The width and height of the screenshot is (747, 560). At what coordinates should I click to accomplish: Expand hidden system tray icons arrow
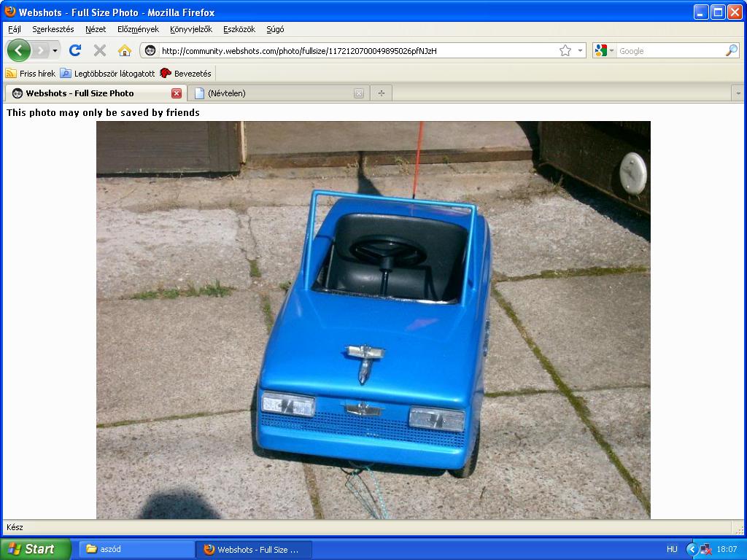tap(692, 549)
